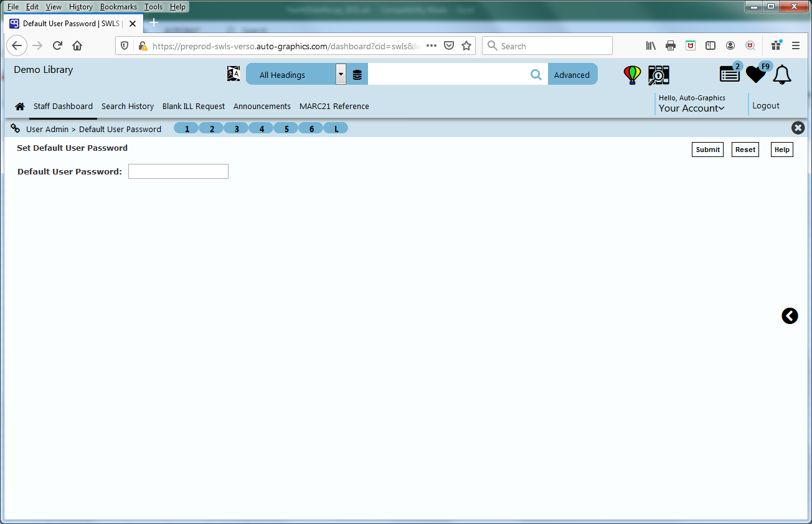This screenshot has width=812, height=524.
Task: Open the Edit menu
Action: [x=32, y=7]
